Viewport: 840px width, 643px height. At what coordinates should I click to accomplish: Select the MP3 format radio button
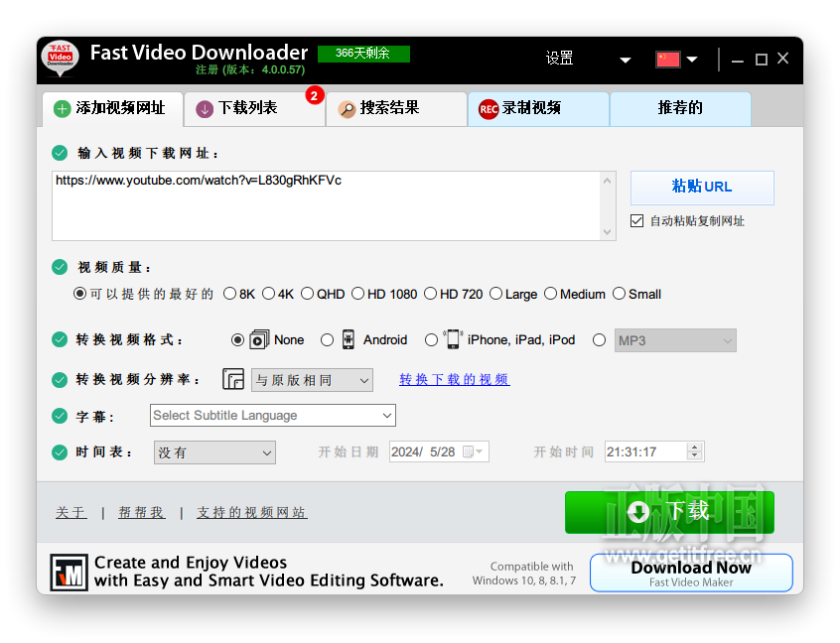(600, 340)
